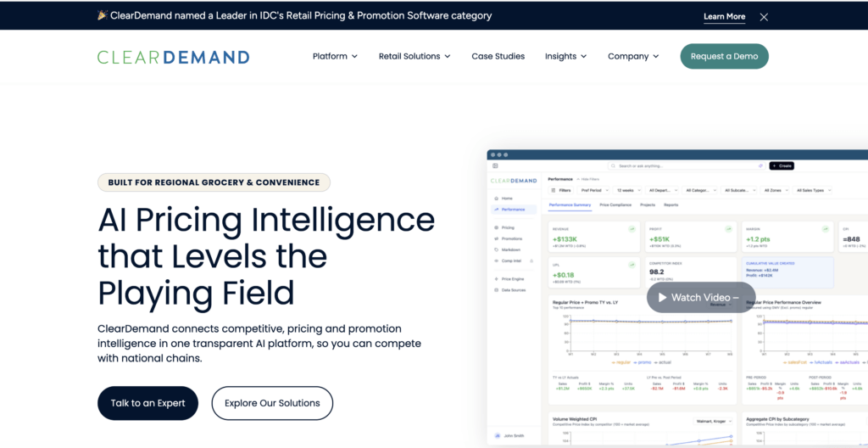868x448 pixels.
Task: Click the AI sparkle icon in search bar
Action: (760, 165)
